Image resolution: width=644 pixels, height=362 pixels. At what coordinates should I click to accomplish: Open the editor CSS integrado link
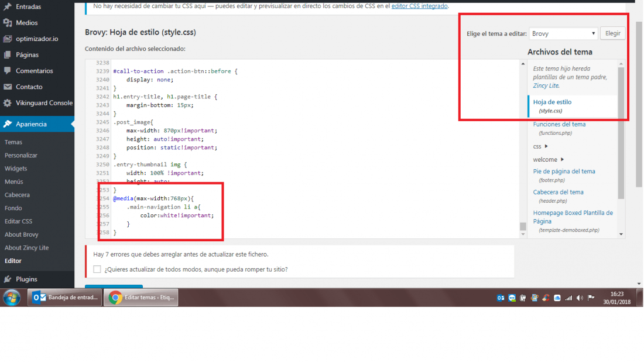point(419,6)
